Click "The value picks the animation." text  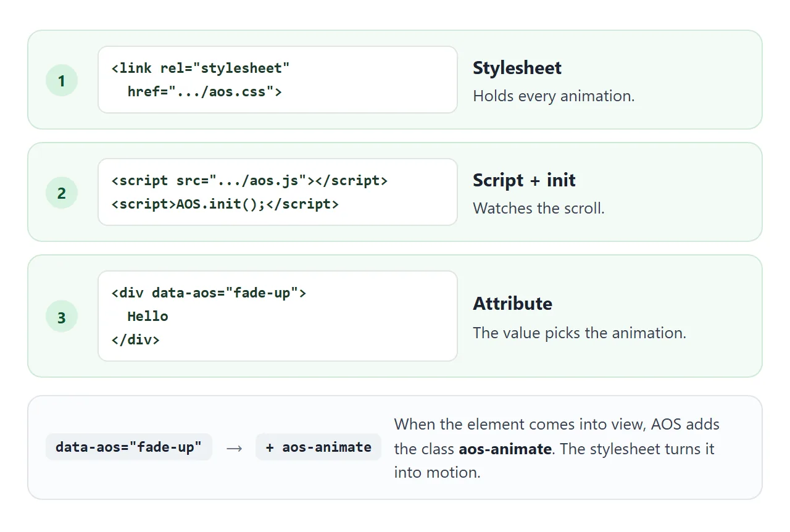(580, 333)
